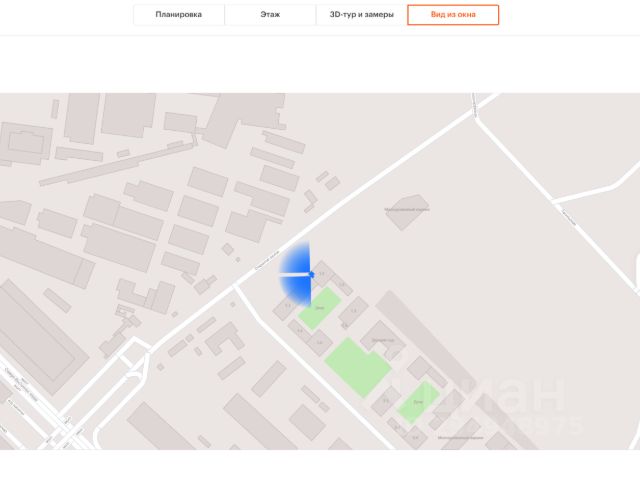640x480 pixels.
Task: Switch to the Этаж tab
Action: point(270,15)
